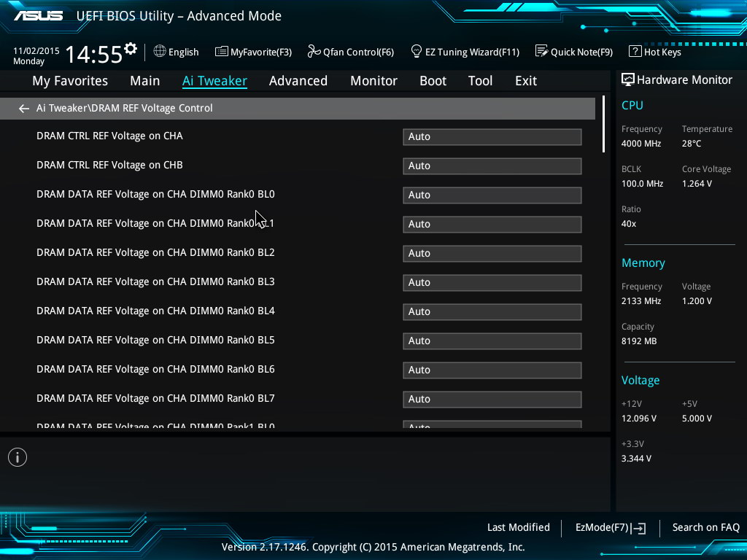Switch to the Advanced tab

coord(298,81)
